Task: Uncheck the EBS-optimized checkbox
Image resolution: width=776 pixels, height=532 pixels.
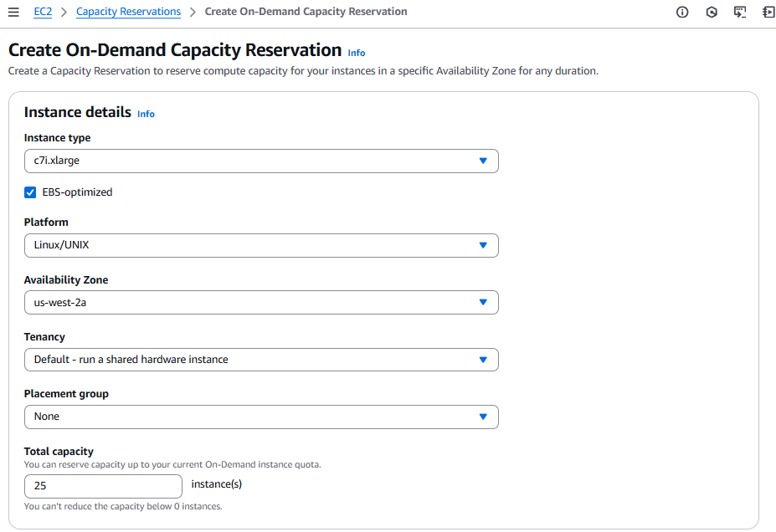Action: (x=30, y=192)
